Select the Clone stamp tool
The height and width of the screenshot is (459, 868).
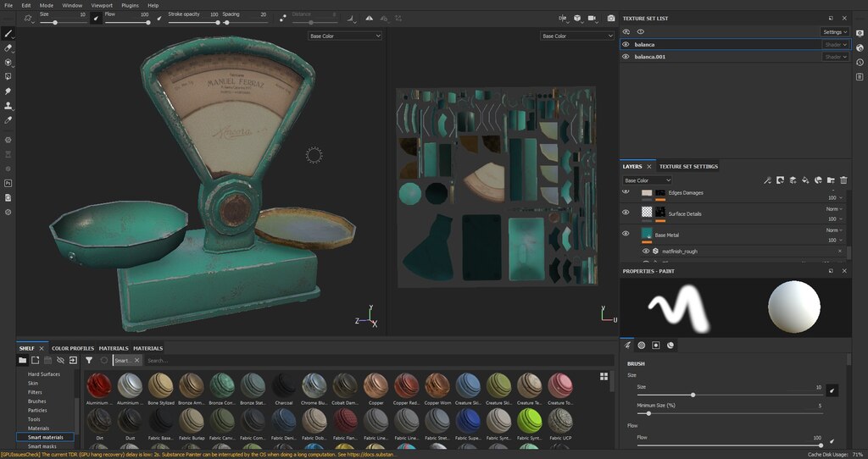point(8,105)
